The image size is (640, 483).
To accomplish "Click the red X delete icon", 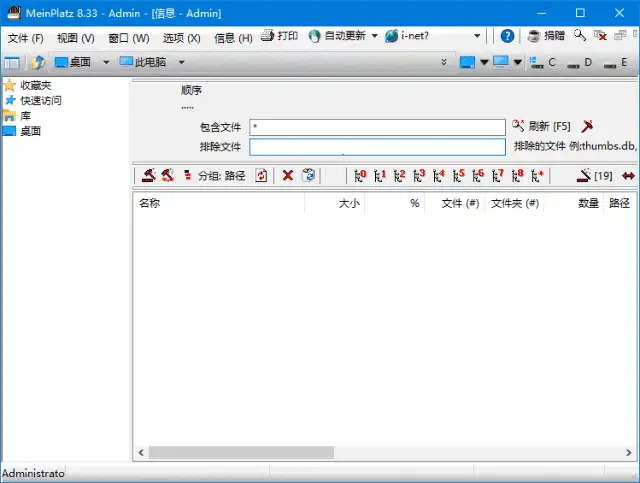I will click(288, 176).
